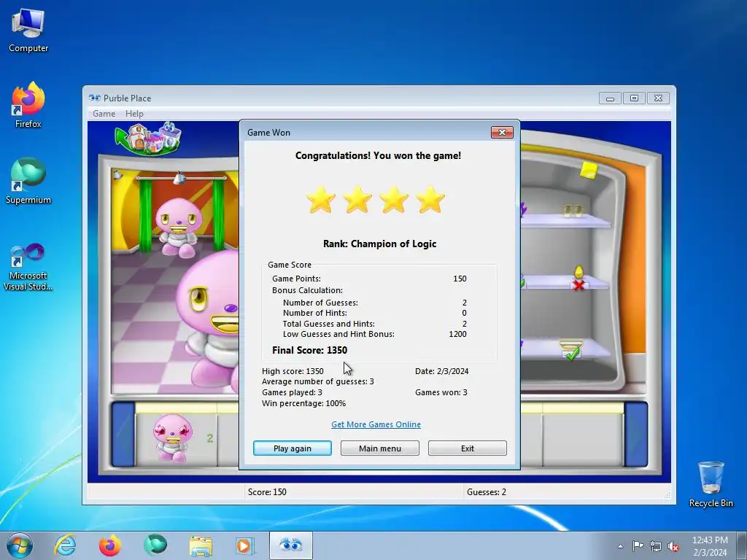Viewport: 747px width, 560px height.
Task: Open the Supermium desktop shortcut
Action: pyautogui.click(x=28, y=181)
